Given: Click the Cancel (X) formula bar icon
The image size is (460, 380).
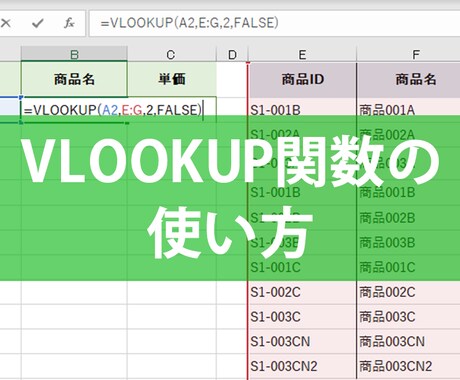Looking at the screenshot, I should pyautogui.click(x=6, y=23).
